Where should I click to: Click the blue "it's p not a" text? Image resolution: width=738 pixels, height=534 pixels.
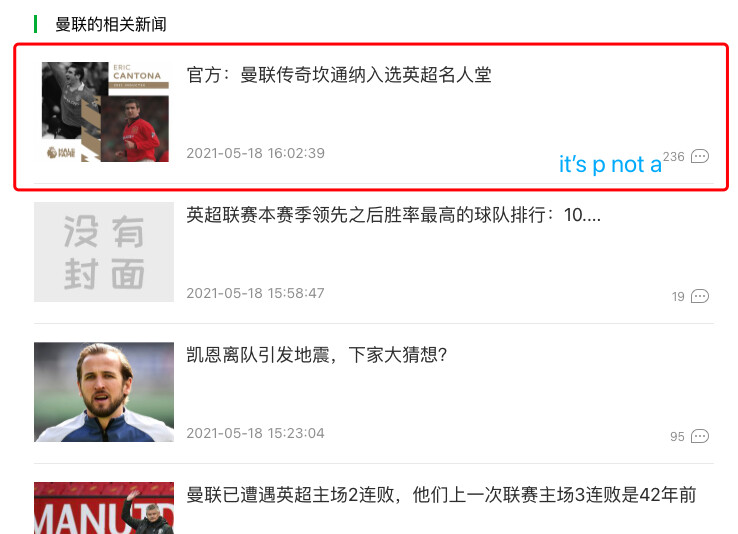pos(610,165)
